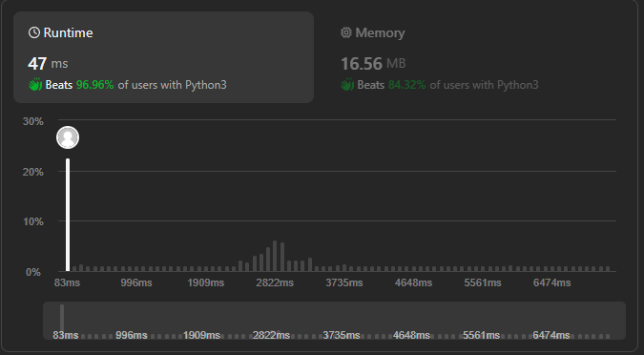
Task: Click the tallest gray bar near 2822ms
Action: click(275, 256)
